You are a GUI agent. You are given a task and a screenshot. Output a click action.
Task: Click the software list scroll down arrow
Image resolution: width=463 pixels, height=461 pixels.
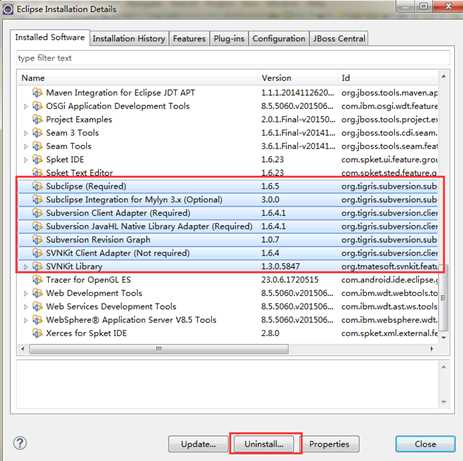pos(443,337)
